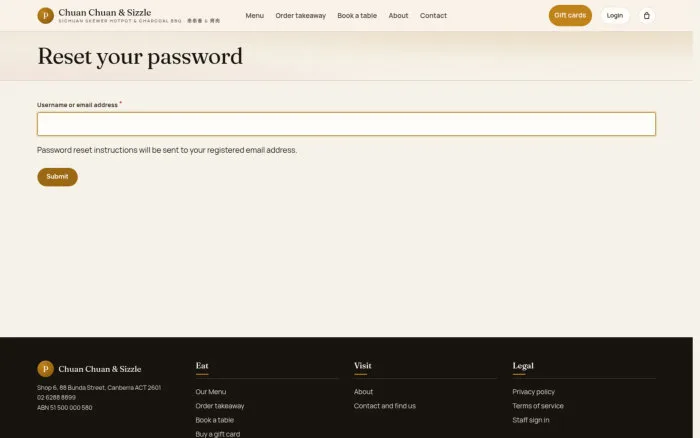Open the Menu navigation item
This screenshot has height=438, width=700.
coord(254,16)
